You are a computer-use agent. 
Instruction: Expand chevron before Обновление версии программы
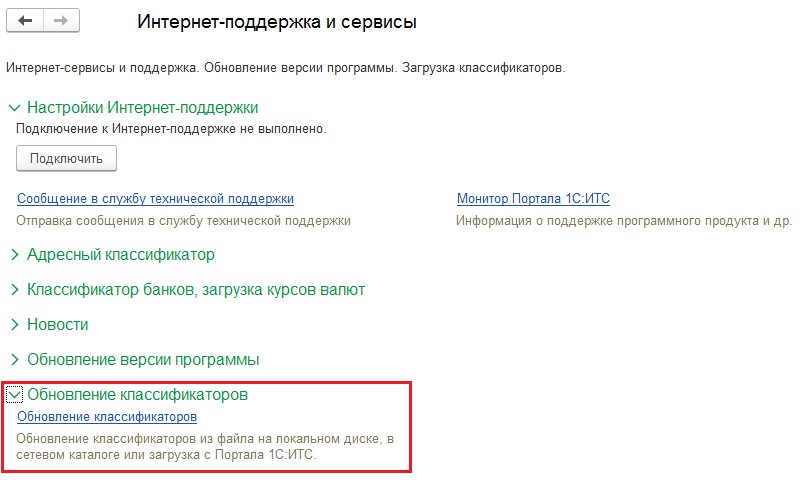15,360
